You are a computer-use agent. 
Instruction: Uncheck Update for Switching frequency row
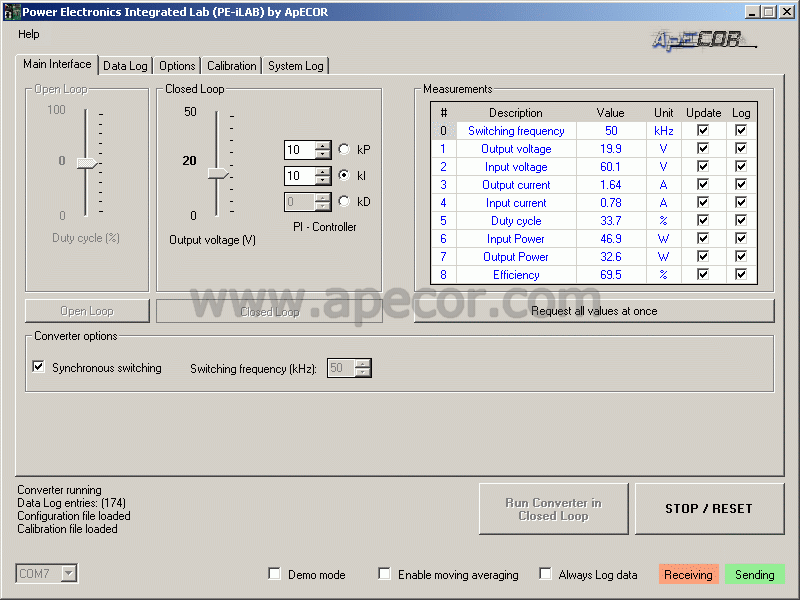point(703,130)
